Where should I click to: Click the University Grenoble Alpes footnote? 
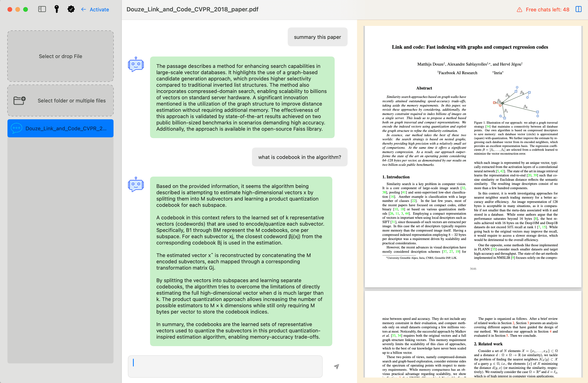click(421, 258)
